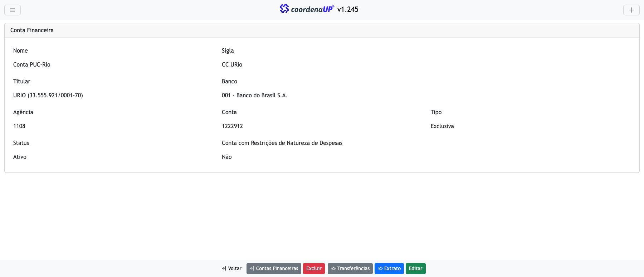Open the URIO titular link
Image resolution: width=644 pixels, height=277 pixels.
(48, 95)
